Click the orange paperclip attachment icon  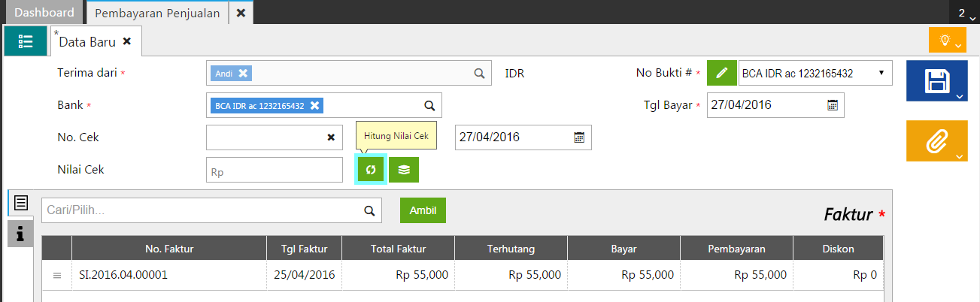click(x=936, y=140)
